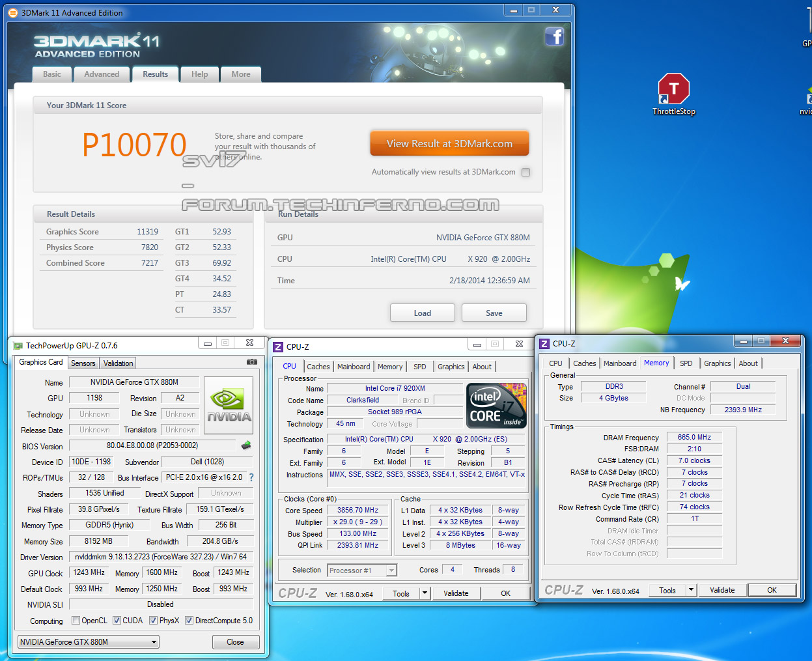Screen dimensions: 812x661
Task: Click the Facebook icon in 3DMark
Action: (x=554, y=36)
